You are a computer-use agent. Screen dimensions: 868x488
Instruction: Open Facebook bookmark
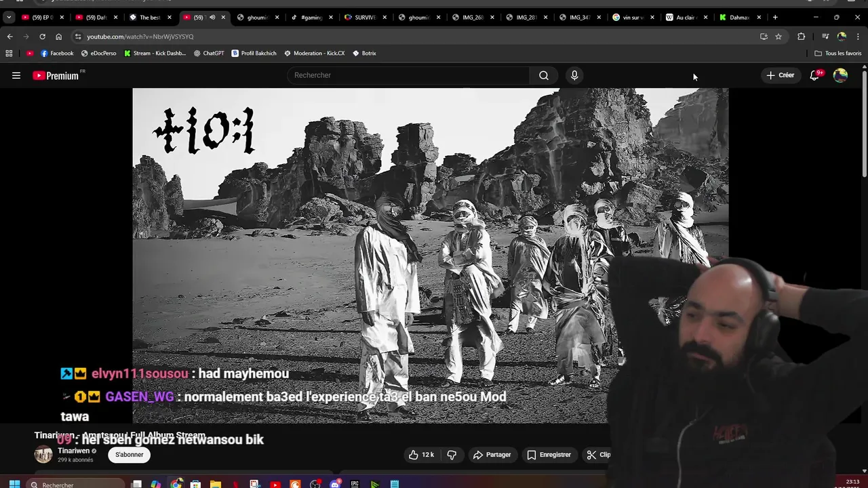(x=57, y=53)
